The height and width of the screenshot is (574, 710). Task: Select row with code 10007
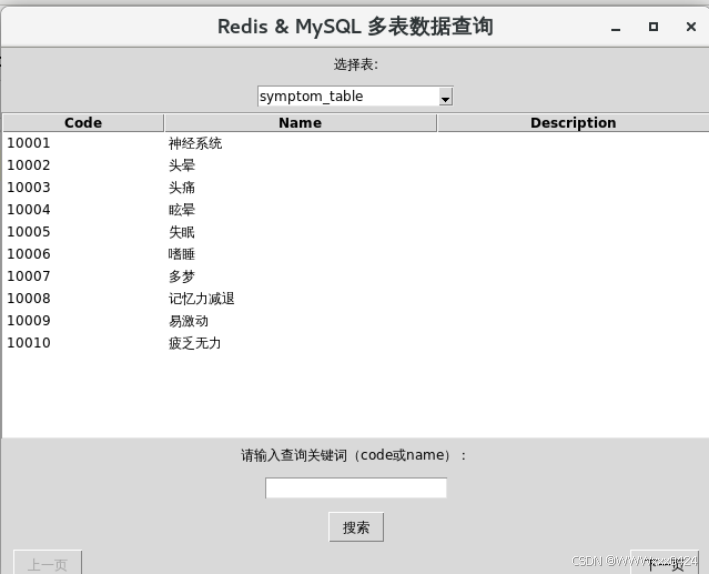pyautogui.click(x=355, y=276)
